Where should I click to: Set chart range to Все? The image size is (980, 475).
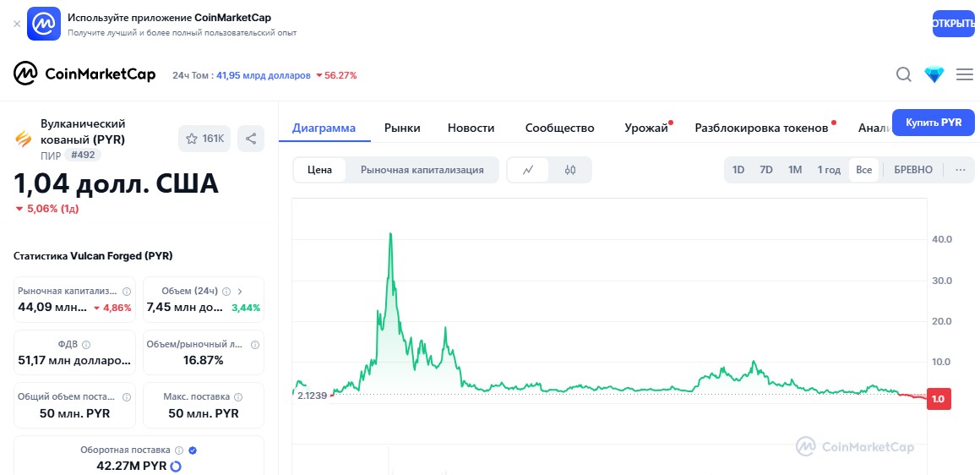(863, 169)
